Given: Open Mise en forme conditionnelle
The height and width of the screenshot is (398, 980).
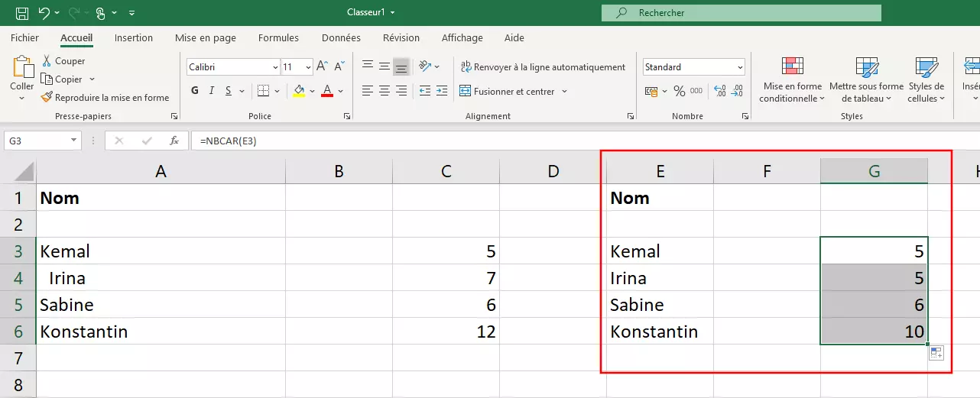Looking at the screenshot, I should coord(793,80).
